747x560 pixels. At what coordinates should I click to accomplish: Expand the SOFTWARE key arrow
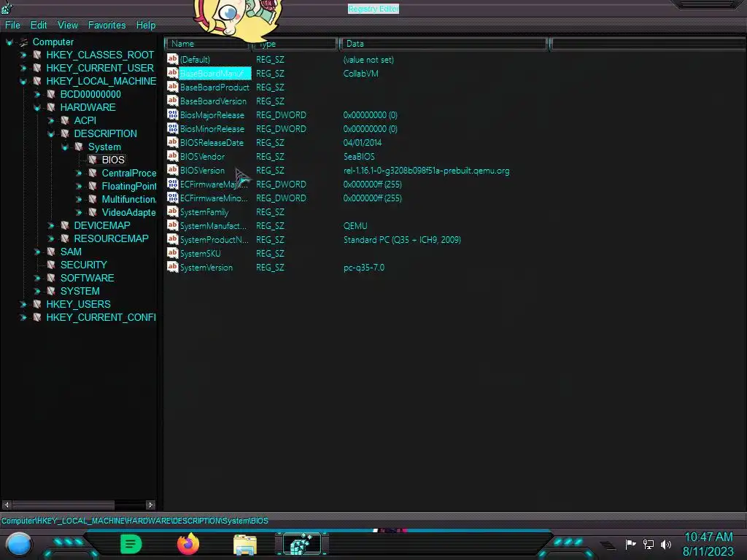[36, 278]
